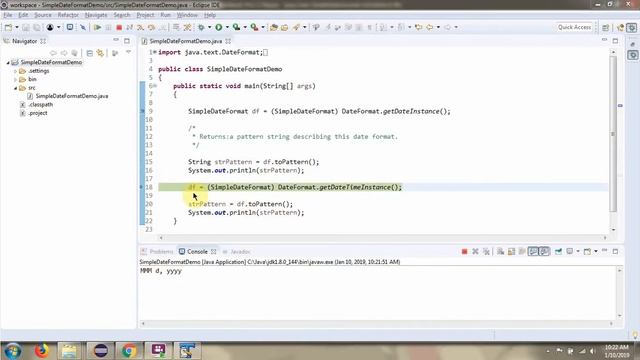The height and width of the screenshot is (360, 640).
Task: Click the editor horizontal scrollbar
Action: (x=383, y=238)
